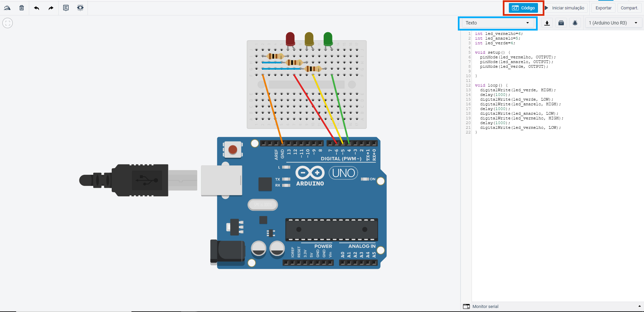Viewport: 644px width, 312px height.
Task: Open the Monitor serial label
Action: [x=485, y=306]
